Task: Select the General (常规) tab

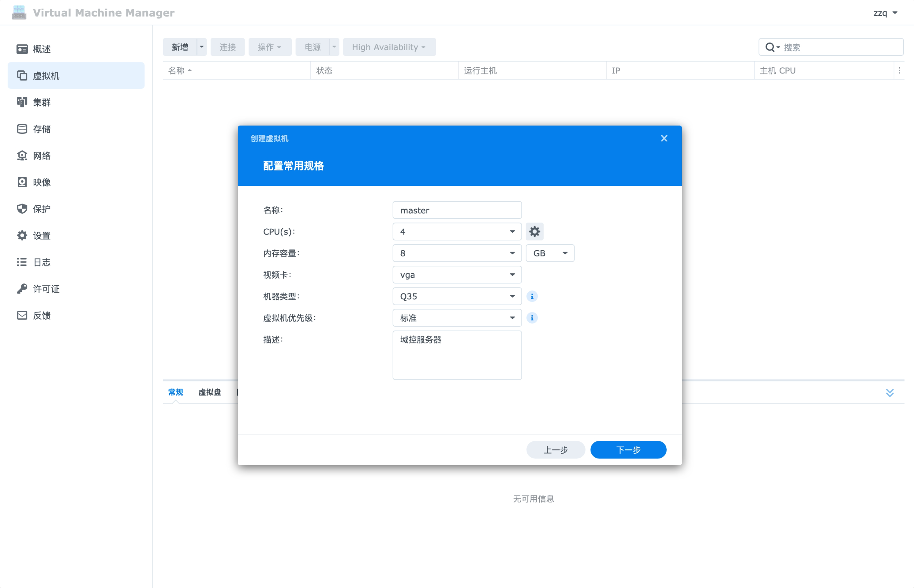Action: (x=176, y=392)
